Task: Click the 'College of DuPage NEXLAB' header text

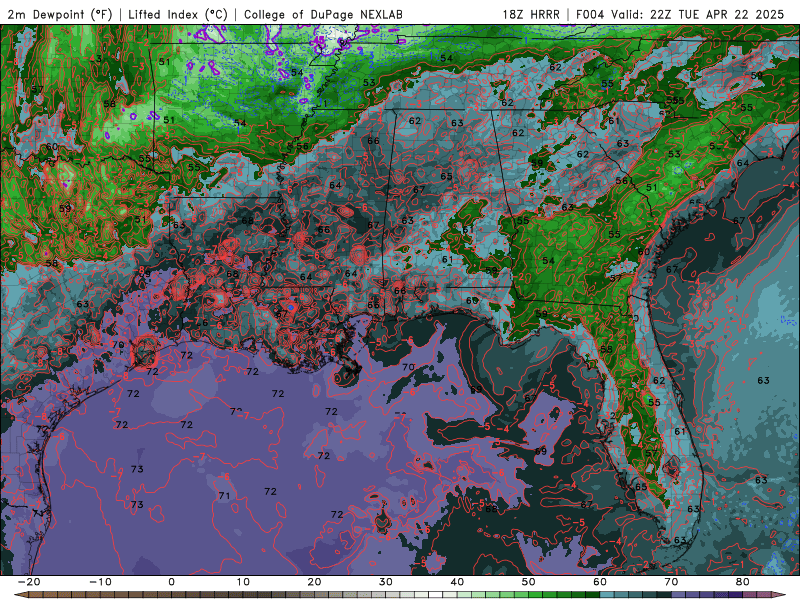Action: (323, 14)
